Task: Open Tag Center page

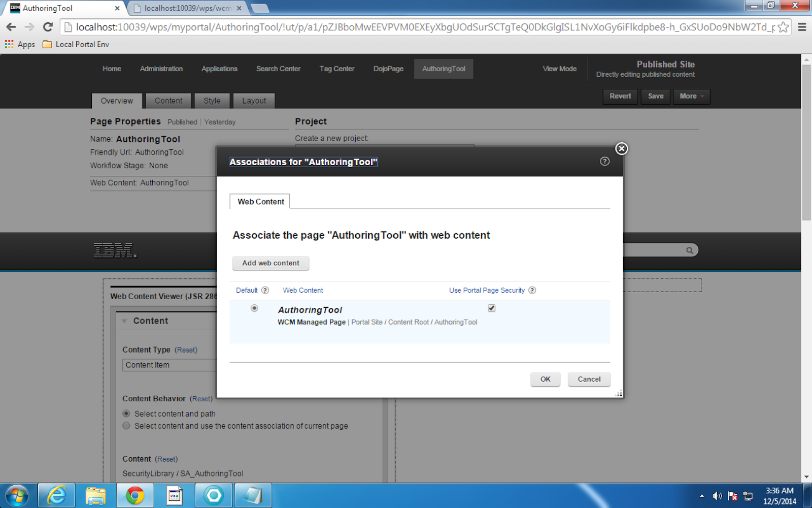Action: pyautogui.click(x=337, y=69)
